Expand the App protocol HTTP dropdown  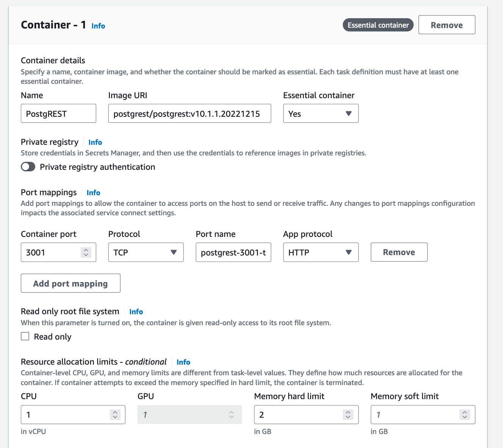click(320, 252)
